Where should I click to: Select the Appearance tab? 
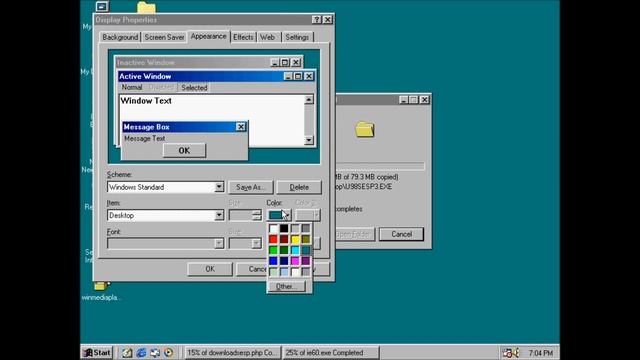208,36
